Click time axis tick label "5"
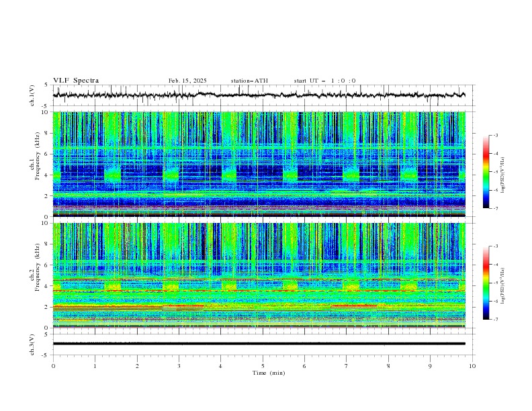This screenshot has width=532, height=411. click(x=263, y=366)
